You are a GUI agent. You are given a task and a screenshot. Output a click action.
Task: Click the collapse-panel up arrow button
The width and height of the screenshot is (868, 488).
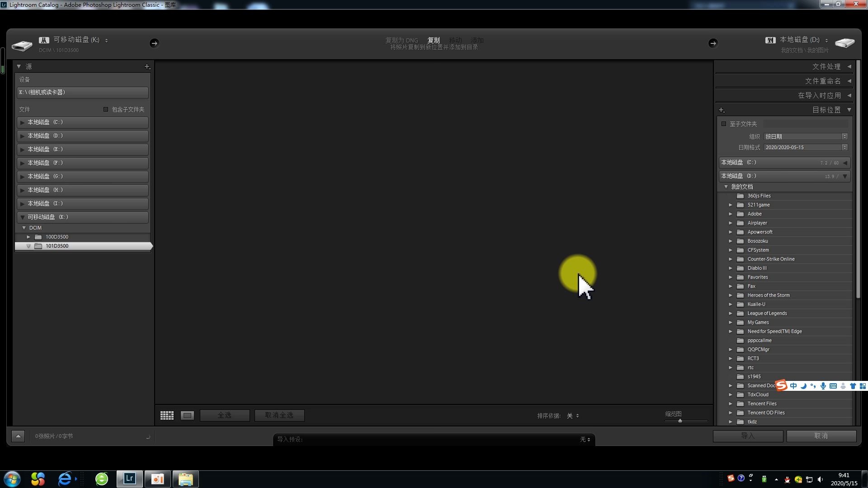pos(18,436)
